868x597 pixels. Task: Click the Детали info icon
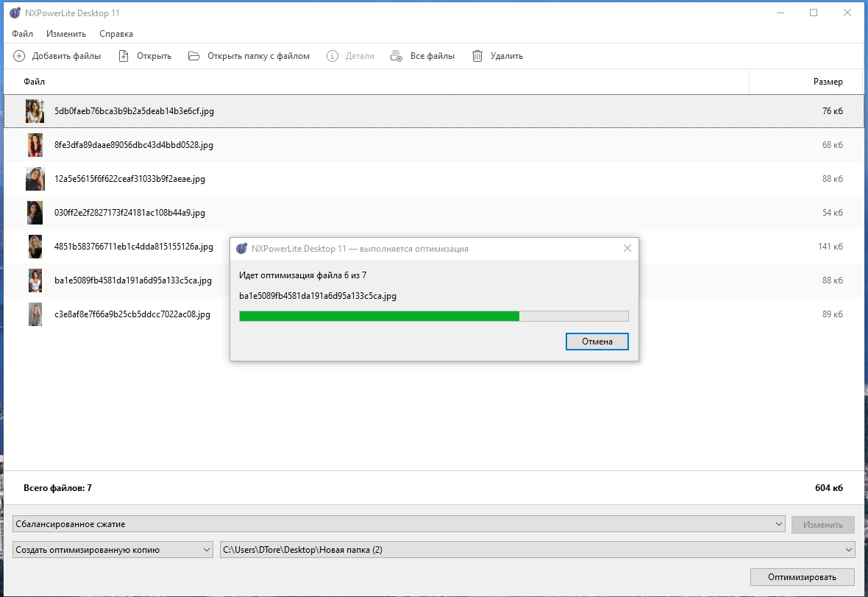point(332,56)
